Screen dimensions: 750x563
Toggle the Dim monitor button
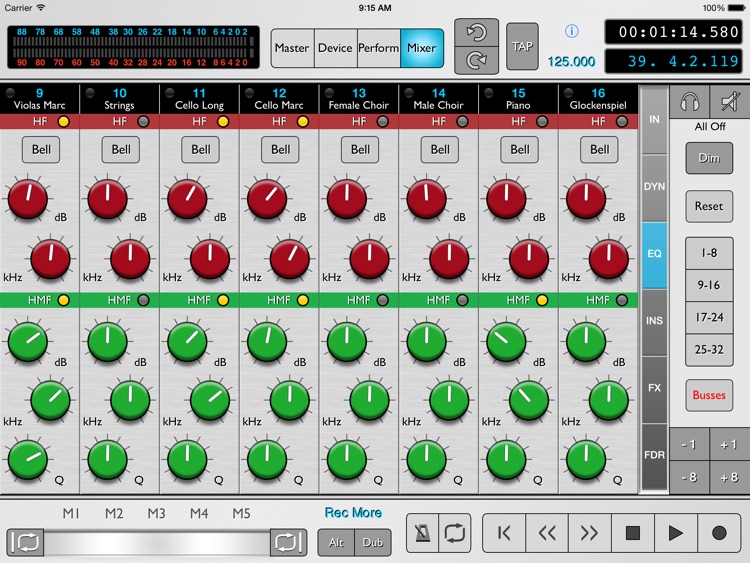click(708, 158)
